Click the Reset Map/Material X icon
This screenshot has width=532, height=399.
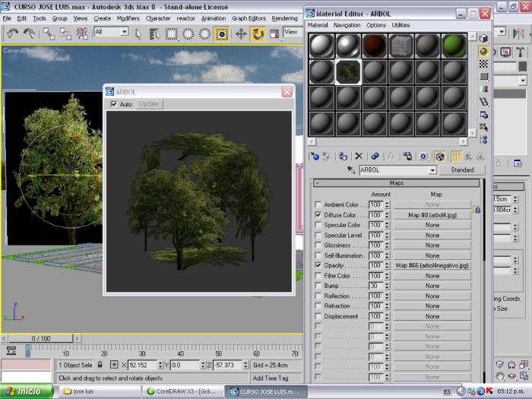359,156
